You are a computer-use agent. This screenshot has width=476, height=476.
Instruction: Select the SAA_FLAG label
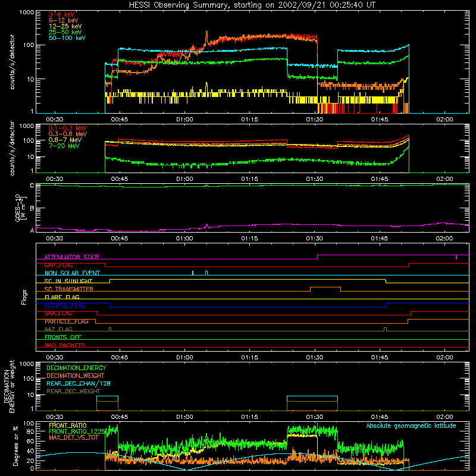(58, 314)
